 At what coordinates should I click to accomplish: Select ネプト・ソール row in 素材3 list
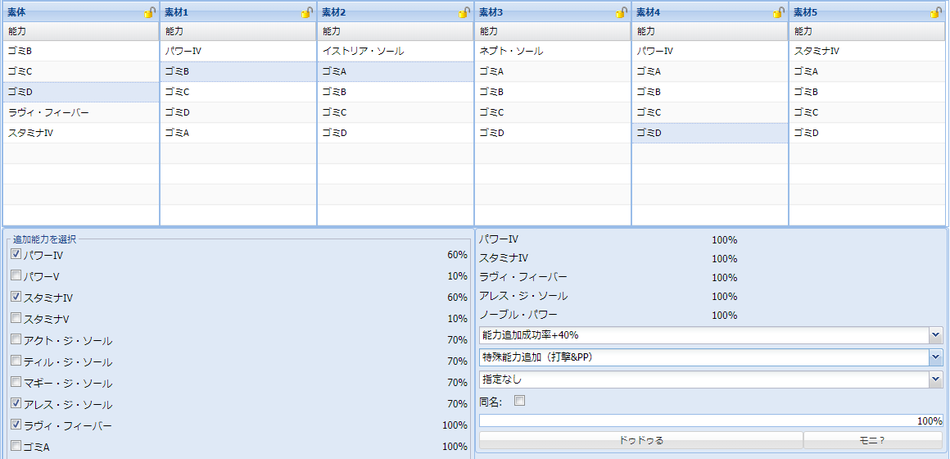point(551,50)
